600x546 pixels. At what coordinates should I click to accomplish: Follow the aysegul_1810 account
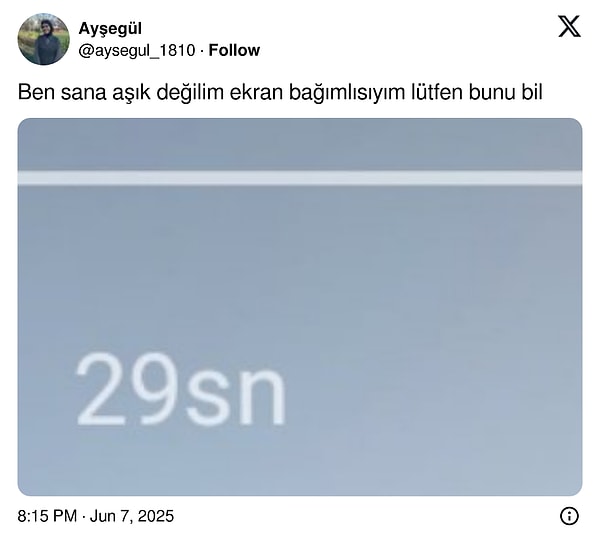tap(234, 50)
